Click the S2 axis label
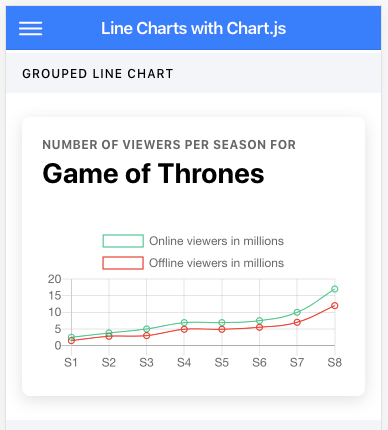This screenshot has height=430, width=388. click(x=109, y=362)
